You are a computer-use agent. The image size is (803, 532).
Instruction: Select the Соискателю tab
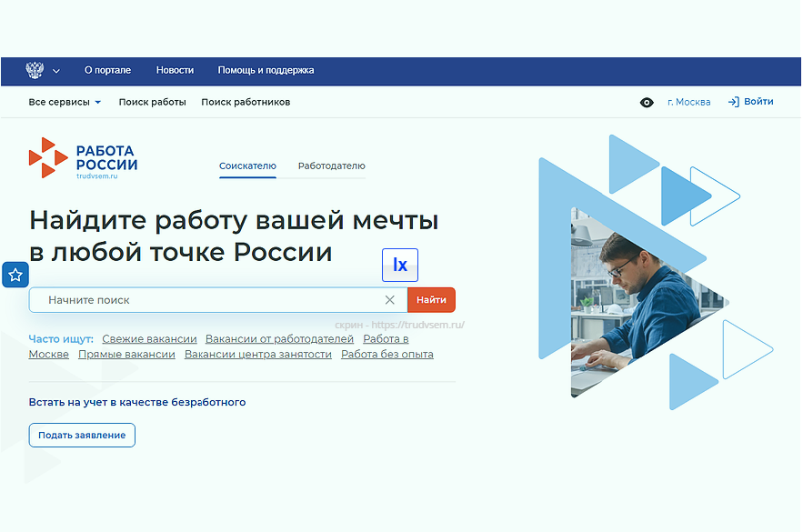point(247,166)
